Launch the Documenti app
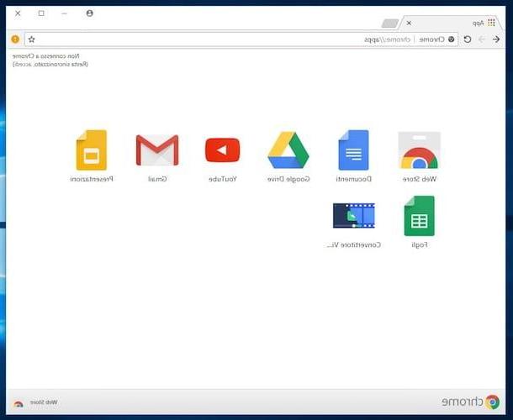The image size is (513, 420). point(354,150)
